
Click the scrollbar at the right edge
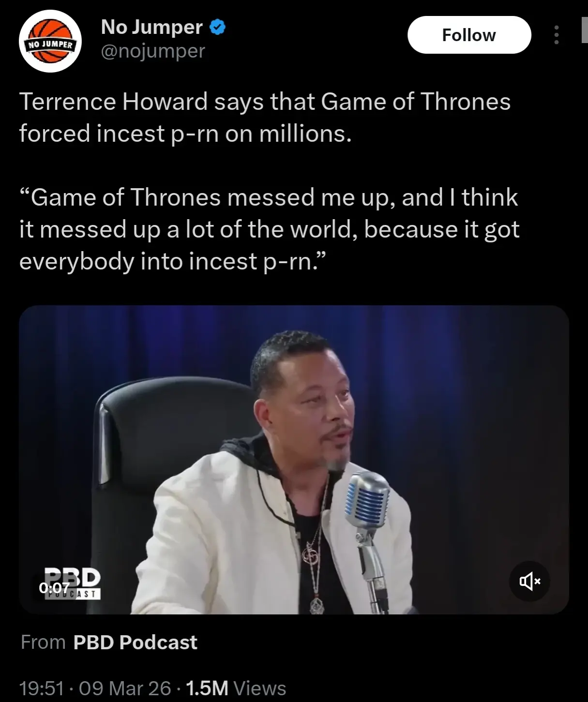[x=584, y=30]
